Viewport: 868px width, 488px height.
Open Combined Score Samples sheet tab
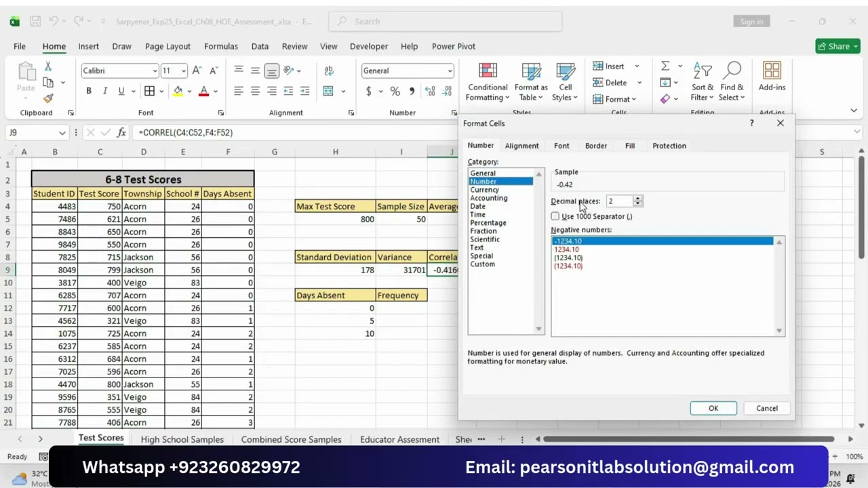[x=291, y=439]
